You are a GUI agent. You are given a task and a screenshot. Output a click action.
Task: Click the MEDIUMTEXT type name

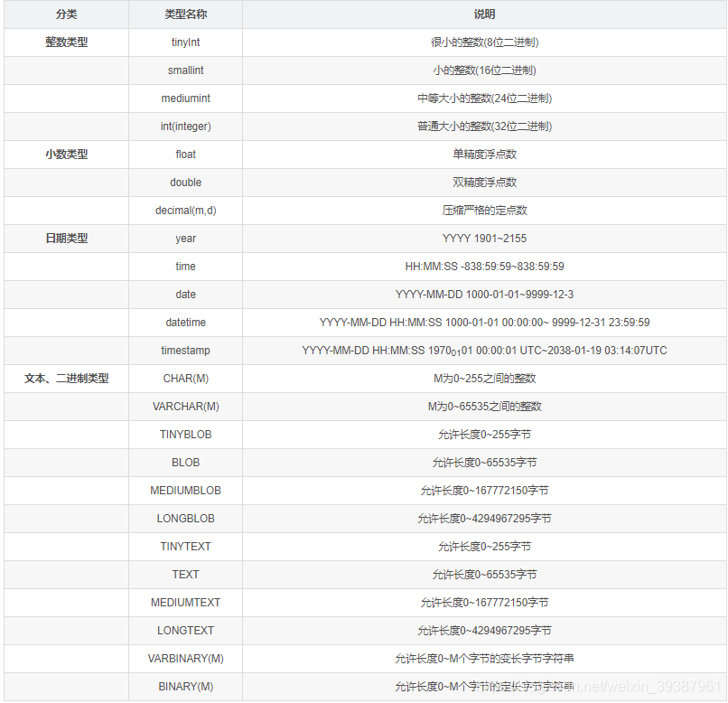[186, 603]
